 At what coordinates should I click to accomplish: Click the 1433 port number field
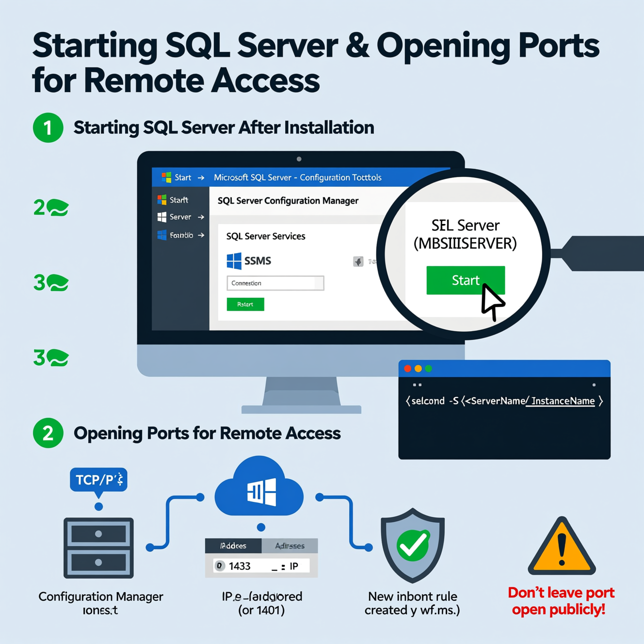[240, 566]
